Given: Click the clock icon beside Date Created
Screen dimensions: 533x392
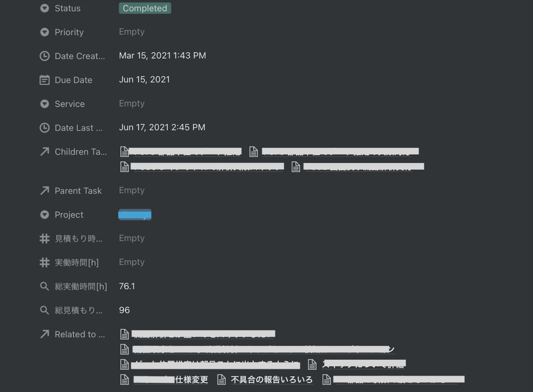Looking at the screenshot, I should pos(44,56).
